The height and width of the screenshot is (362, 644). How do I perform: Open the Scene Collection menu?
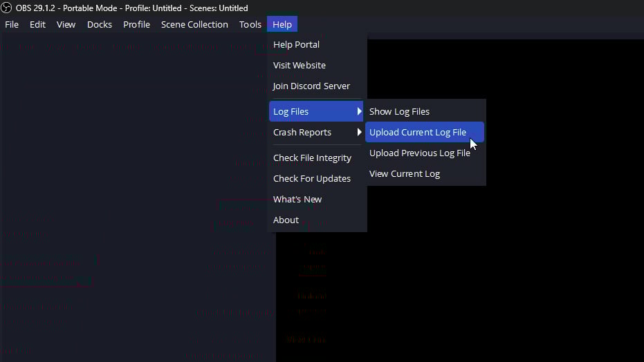pyautogui.click(x=194, y=25)
